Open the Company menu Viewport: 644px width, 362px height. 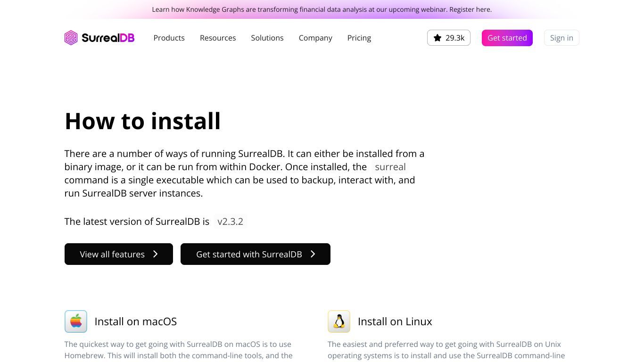[x=315, y=38]
